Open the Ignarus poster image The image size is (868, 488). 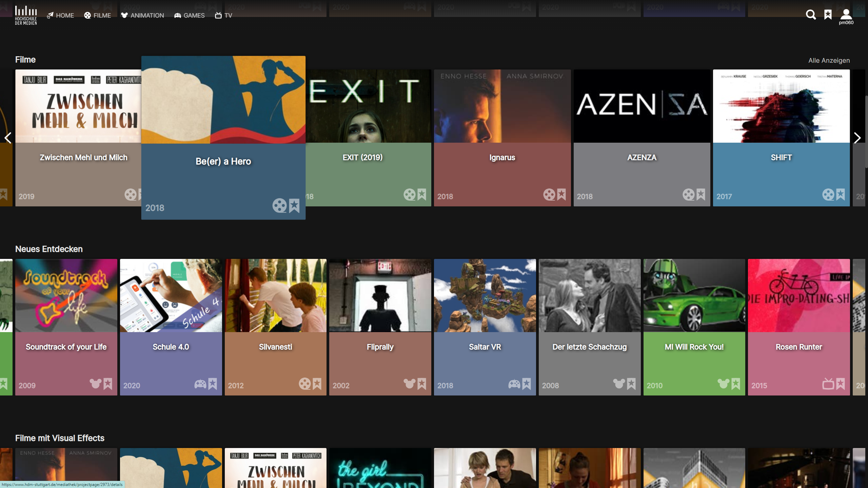502,106
